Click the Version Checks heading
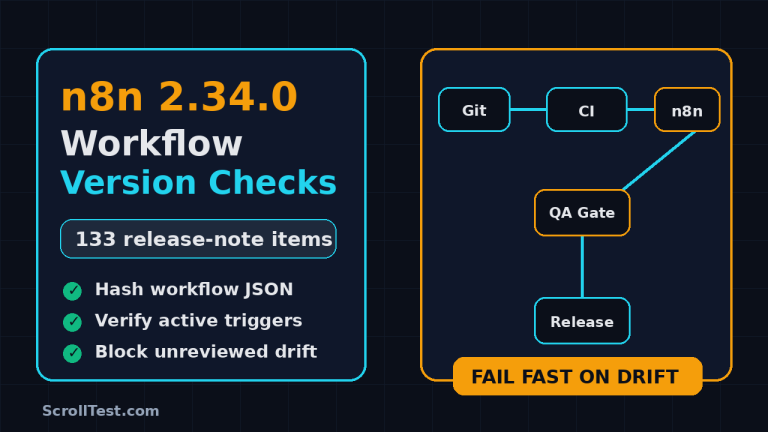This screenshot has height=432, width=768. [x=198, y=182]
